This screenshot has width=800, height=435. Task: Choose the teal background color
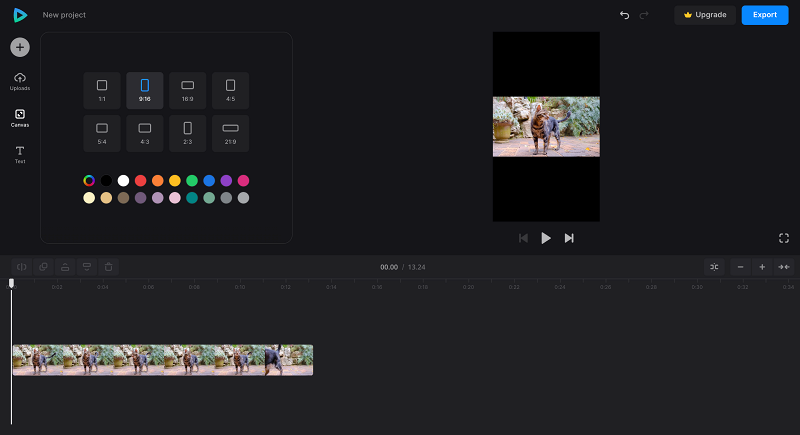tap(192, 198)
